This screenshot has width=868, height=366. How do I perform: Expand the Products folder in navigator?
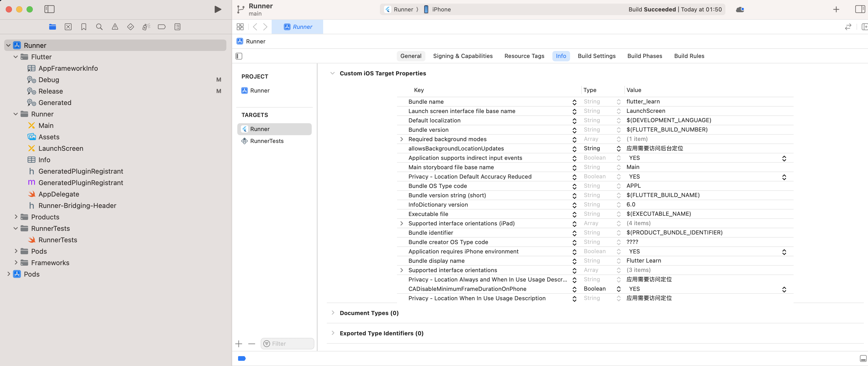(16, 217)
